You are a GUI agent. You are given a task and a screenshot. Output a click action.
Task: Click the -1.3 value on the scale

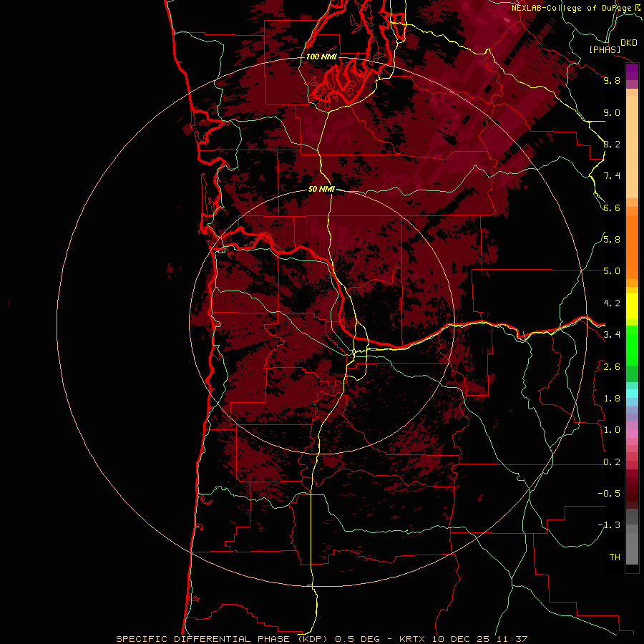pos(609,525)
